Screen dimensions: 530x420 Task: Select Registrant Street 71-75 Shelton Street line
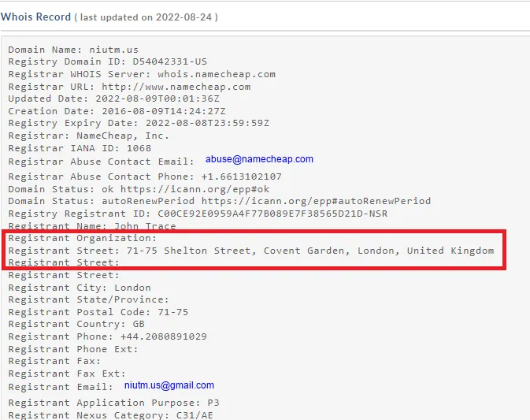251,251
